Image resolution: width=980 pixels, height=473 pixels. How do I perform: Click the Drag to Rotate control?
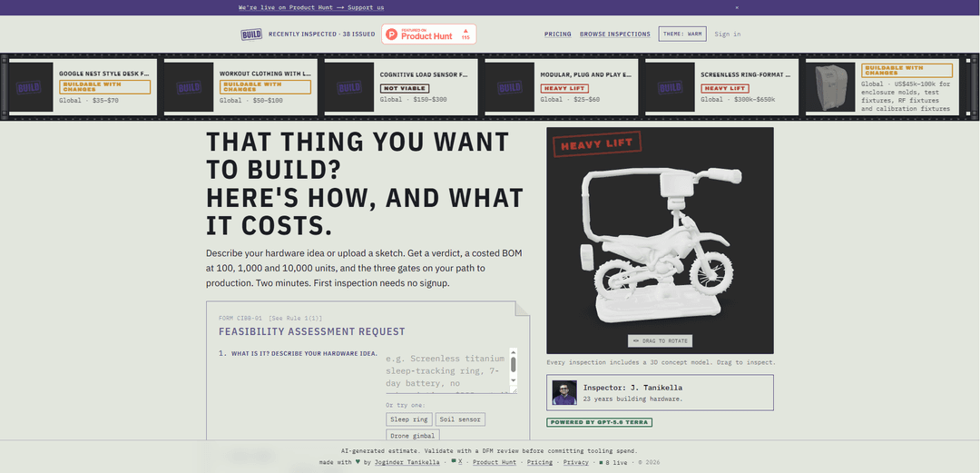[660, 341]
